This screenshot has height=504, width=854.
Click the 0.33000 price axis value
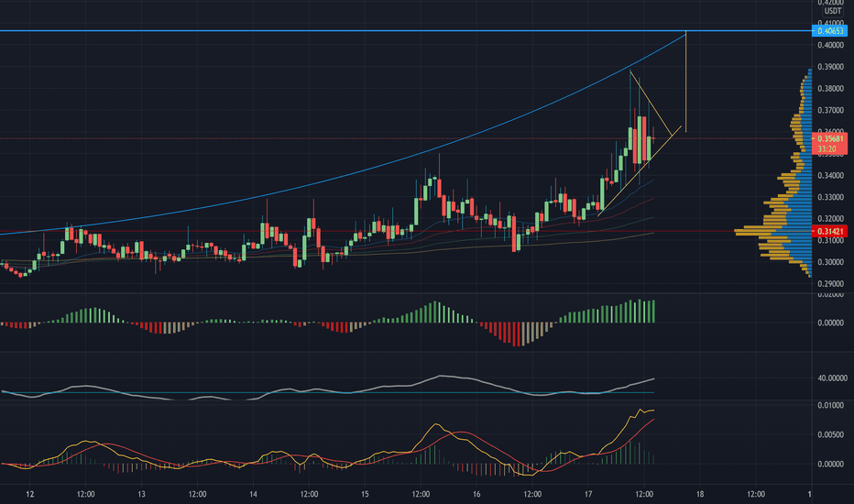(830, 197)
